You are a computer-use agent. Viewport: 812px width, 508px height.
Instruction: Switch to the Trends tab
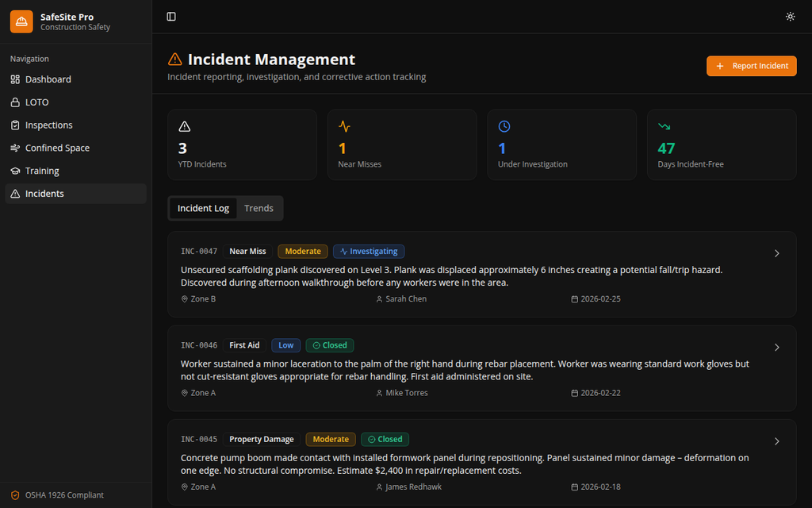click(x=259, y=207)
